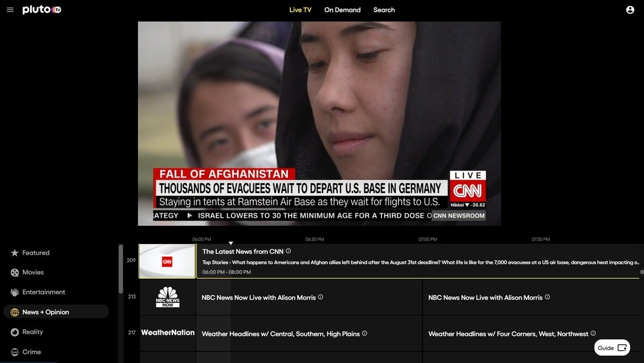Show info for Central, Southern, High Plains weather
This screenshot has width=644, height=363.
(x=364, y=333)
